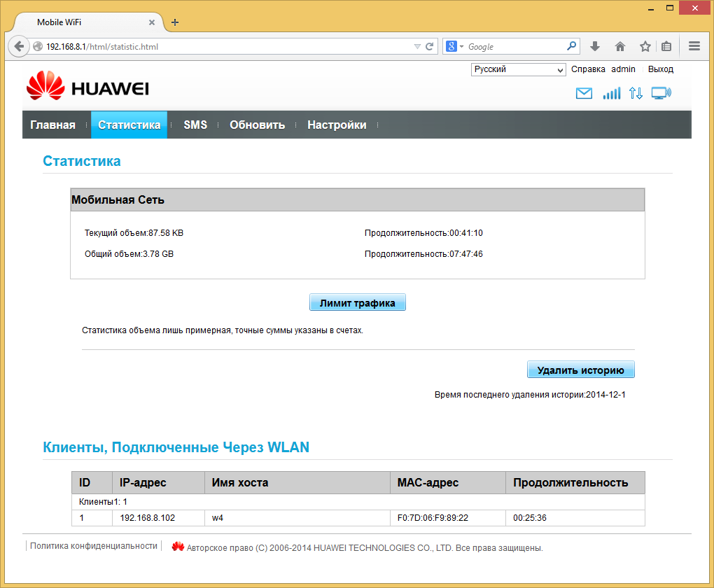Image resolution: width=714 pixels, height=588 pixels.
Task: Open the Настройки menu tab
Action: pyautogui.click(x=337, y=125)
